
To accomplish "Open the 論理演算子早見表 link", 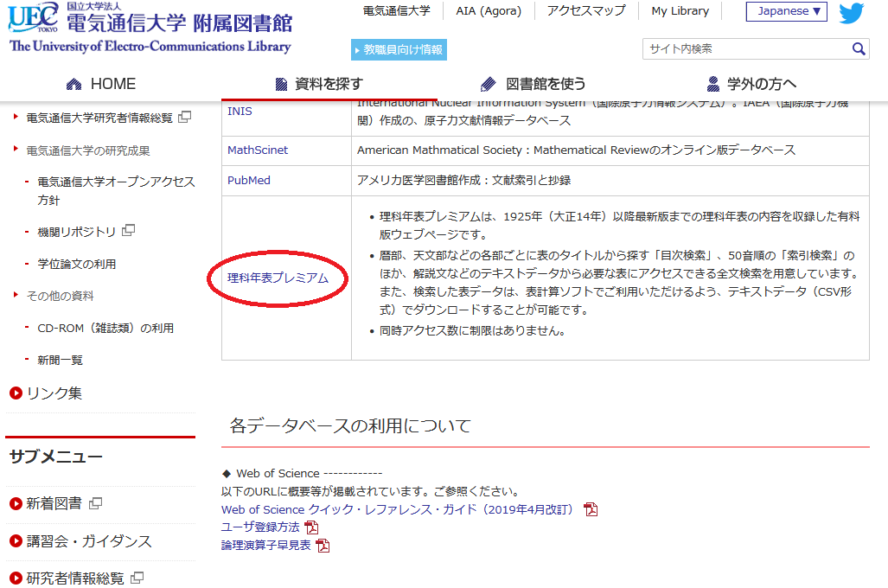I will click(265, 546).
